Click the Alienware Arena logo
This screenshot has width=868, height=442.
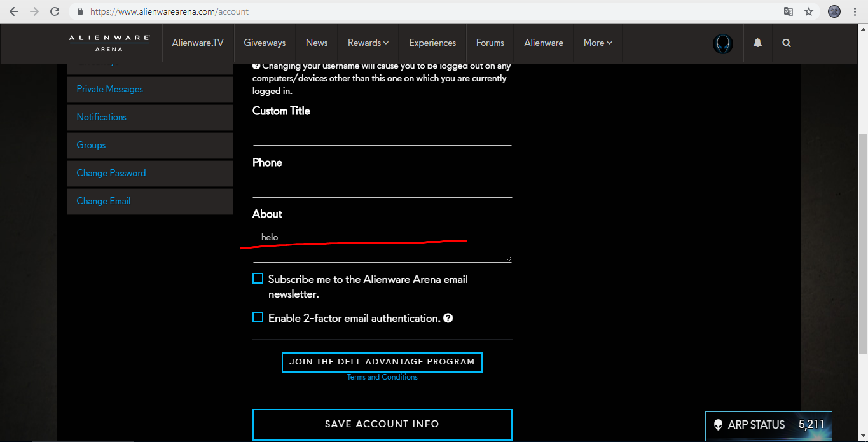pos(109,43)
